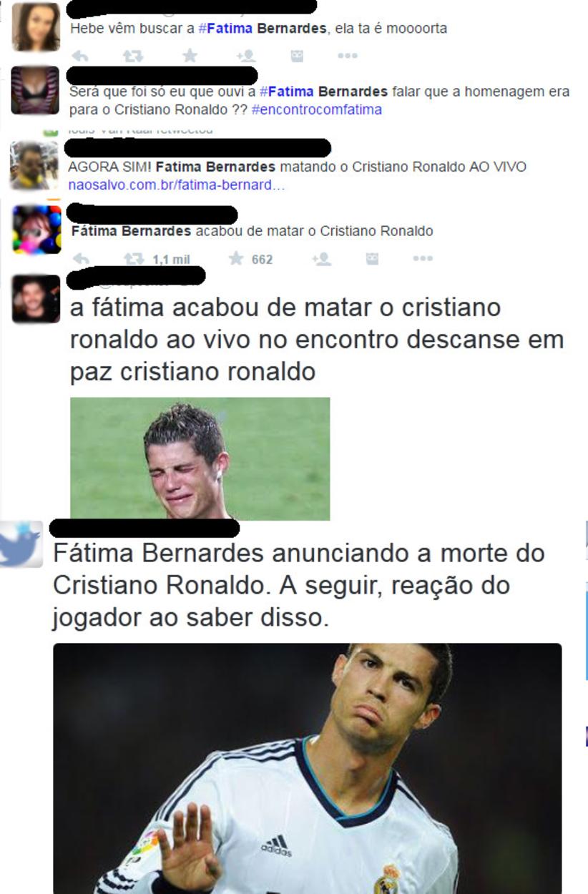This screenshot has width=588, height=894.
Task: View the first tweet author's avatar
Action: click(x=36, y=27)
